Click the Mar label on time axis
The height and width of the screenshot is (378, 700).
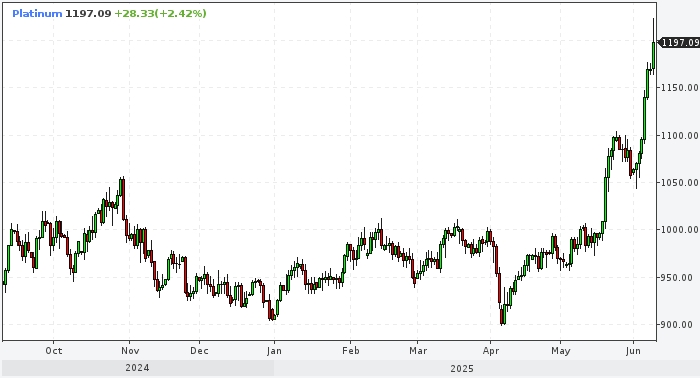pos(418,351)
